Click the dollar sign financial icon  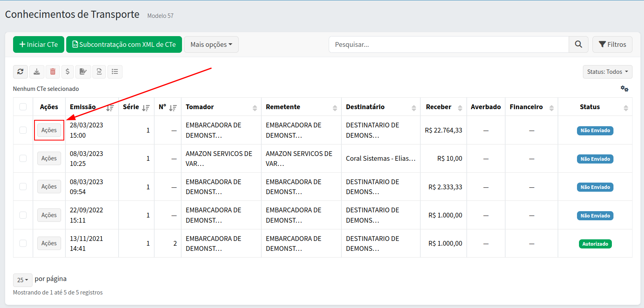pos(67,72)
